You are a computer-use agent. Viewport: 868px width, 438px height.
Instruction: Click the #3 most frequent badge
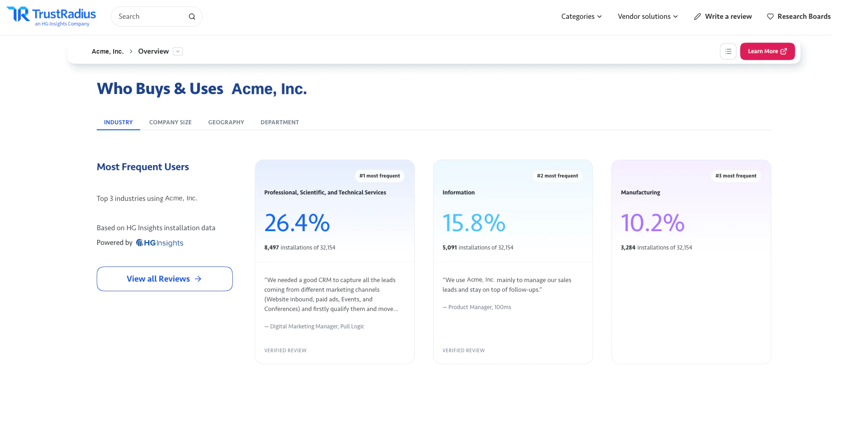tap(736, 176)
